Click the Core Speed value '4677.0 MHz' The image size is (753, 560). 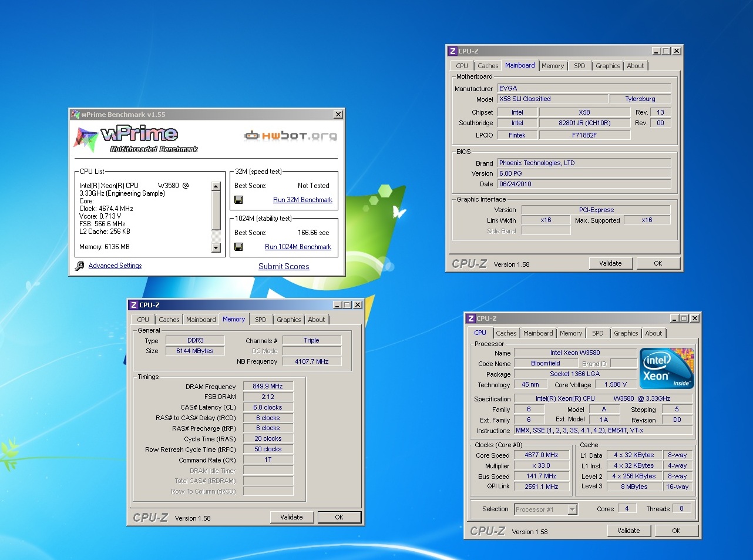click(542, 455)
